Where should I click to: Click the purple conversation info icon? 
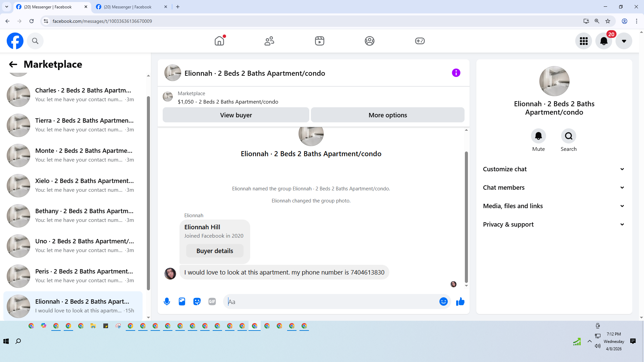point(456,73)
